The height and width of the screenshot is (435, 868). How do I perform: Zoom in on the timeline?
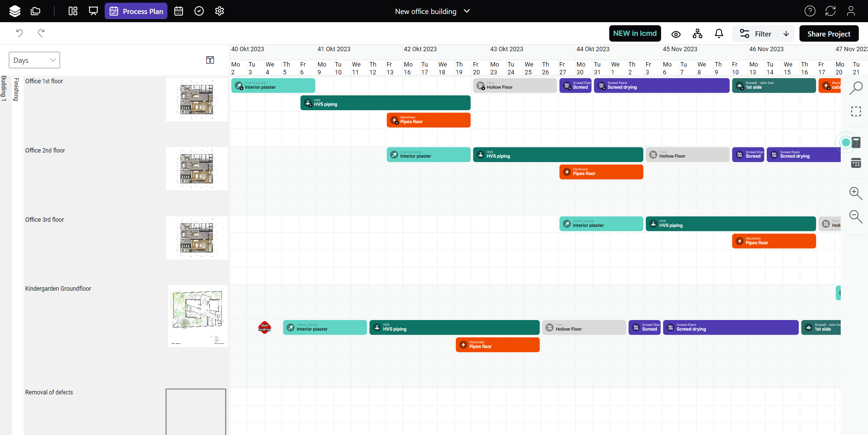click(x=855, y=193)
